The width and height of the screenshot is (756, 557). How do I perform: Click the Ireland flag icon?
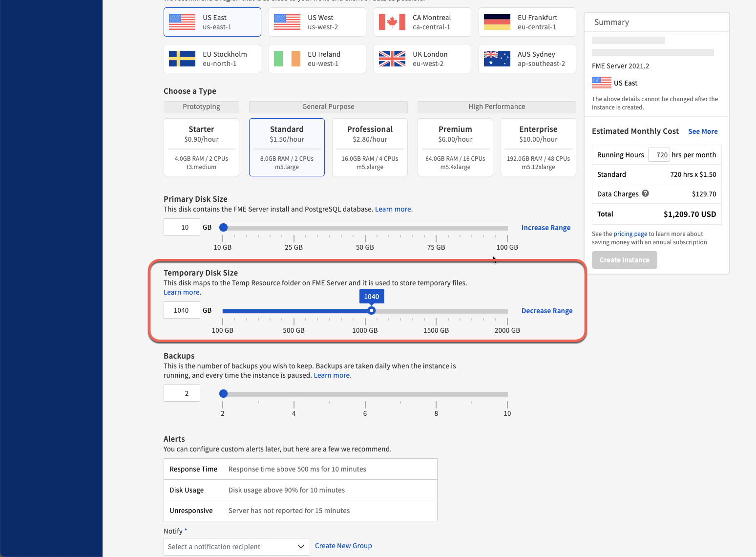pos(287,59)
